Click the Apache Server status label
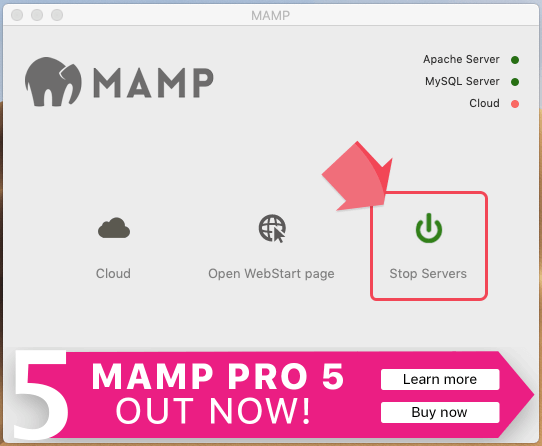The width and height of the screenshot is (542, 446). tap(461, 59)
